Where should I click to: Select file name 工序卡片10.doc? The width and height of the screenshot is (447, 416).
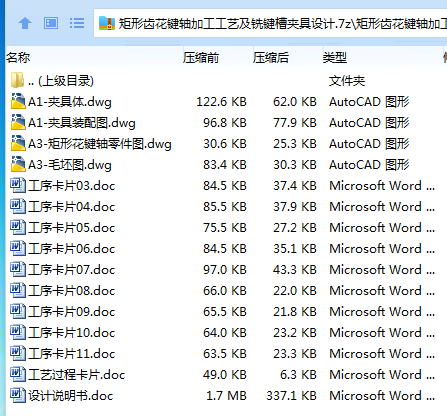71,333
